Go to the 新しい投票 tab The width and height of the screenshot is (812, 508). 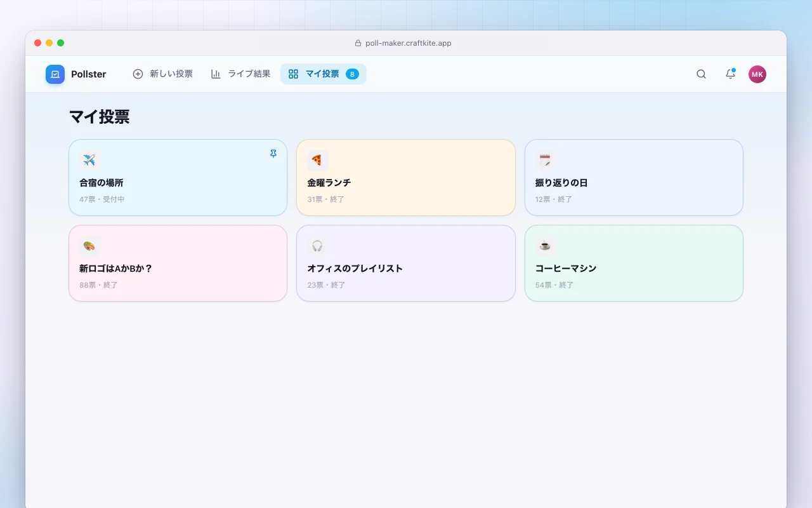162,74
